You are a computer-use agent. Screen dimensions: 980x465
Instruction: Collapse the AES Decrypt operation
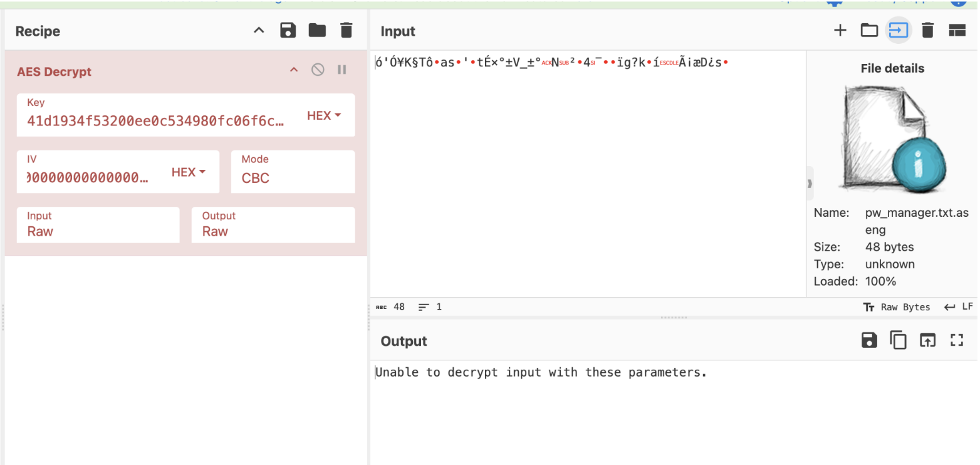pos(293,70)
